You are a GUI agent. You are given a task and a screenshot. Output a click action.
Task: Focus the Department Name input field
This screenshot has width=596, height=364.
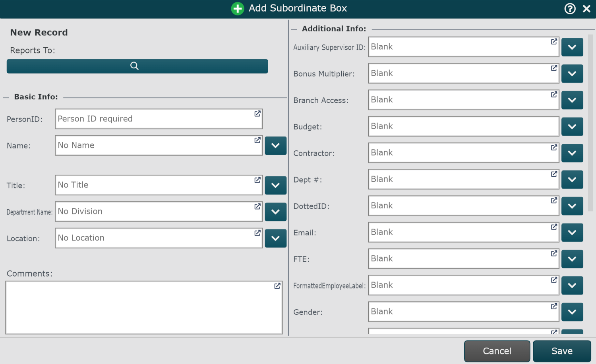[159, 212]
